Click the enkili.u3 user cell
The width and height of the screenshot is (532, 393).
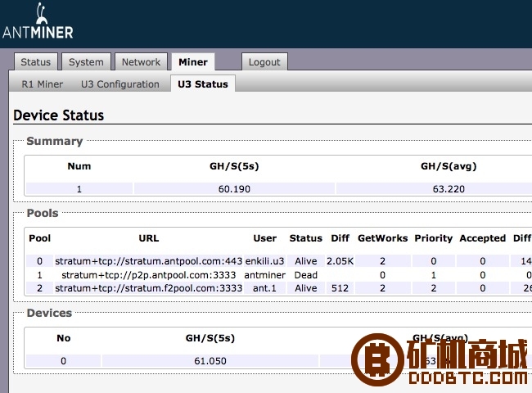264,260
